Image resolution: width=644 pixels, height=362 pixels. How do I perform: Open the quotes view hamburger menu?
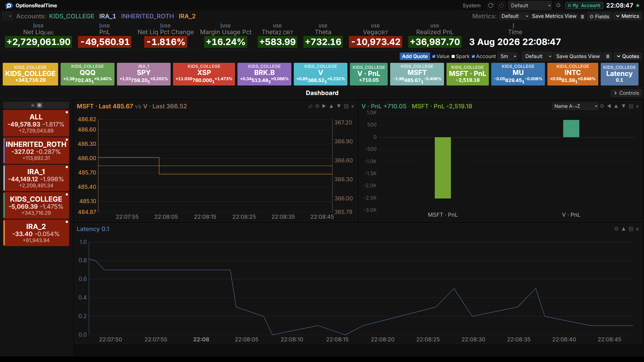pyautogui.click(x=608, y=57)
